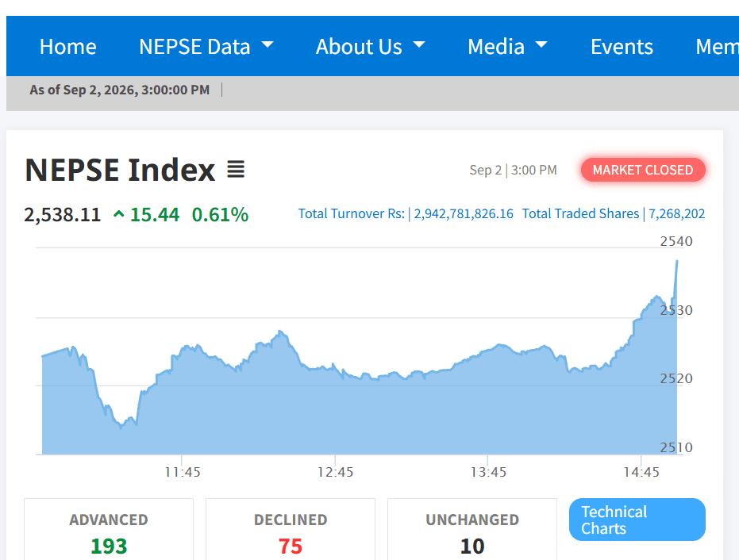The width and height of the screenshot is (739, 560).
Task: Select the UNCHANGED 10 card
Action: (x=472, y=530)
